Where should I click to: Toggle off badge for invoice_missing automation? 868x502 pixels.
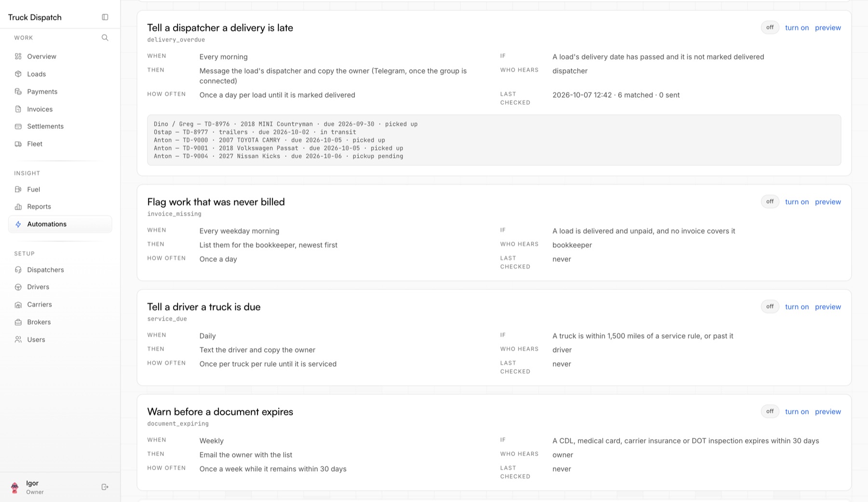(x=770, y=202)
